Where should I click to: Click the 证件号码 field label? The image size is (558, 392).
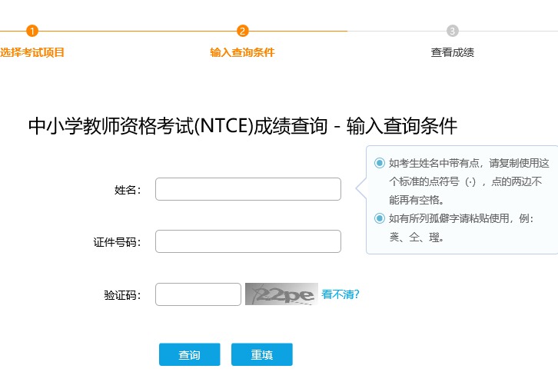[116, 242]
